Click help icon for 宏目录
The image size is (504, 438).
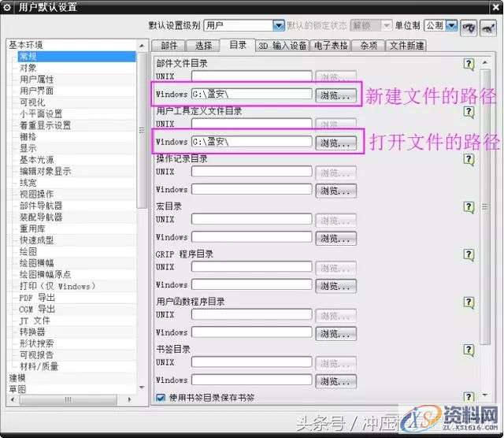pos(469,207)
